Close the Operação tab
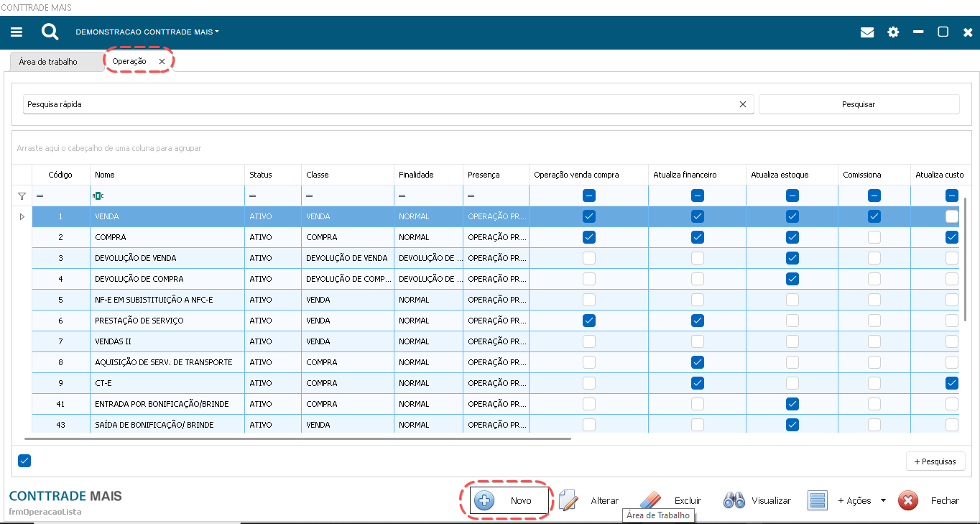The image size is (980, 524). 162,62
